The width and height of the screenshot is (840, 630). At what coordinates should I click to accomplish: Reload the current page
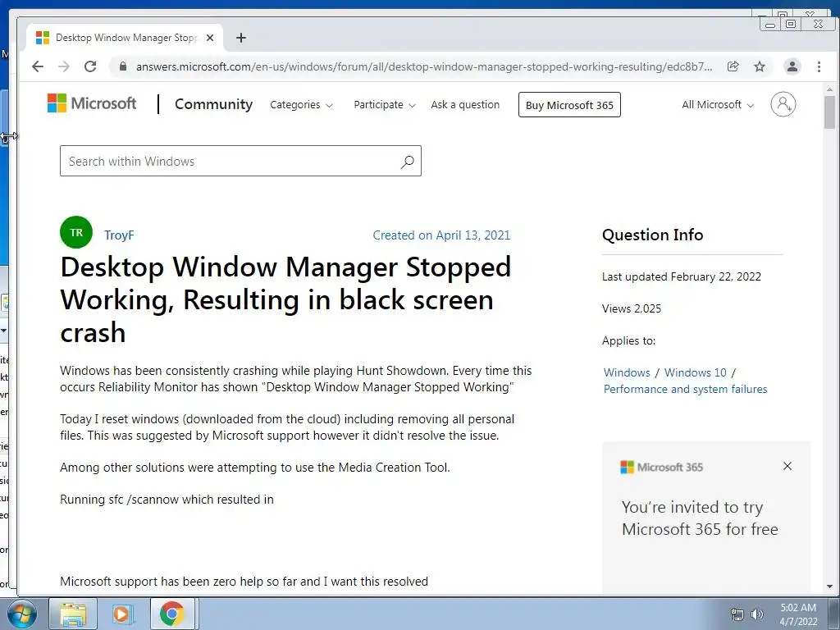coord(90,66)
